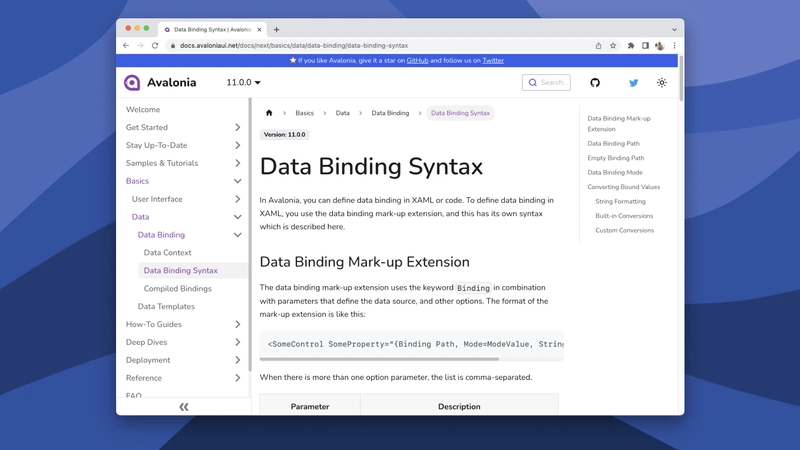Collapse the Basics section chevron

(238, 181)
